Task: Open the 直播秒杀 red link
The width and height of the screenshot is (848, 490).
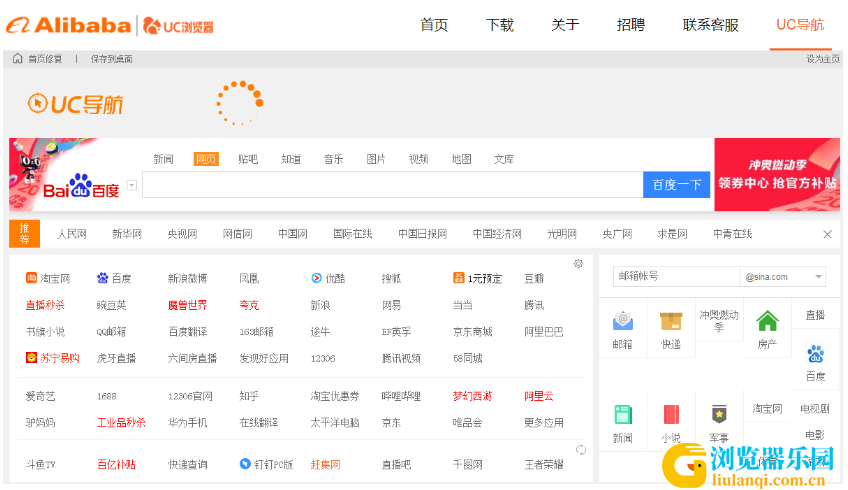Action: (x=45, y=305)
